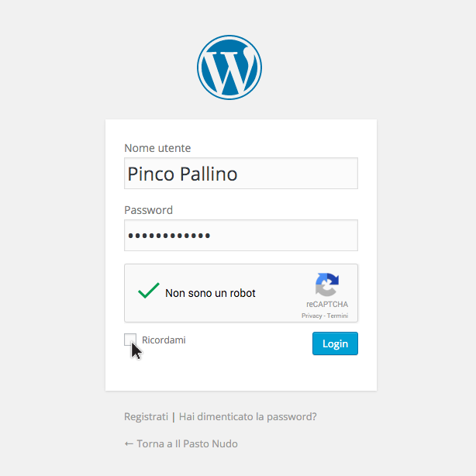Click the separator bar after Registrati
Viewport: 476px width, 476px height.
[x=174, y=417]
